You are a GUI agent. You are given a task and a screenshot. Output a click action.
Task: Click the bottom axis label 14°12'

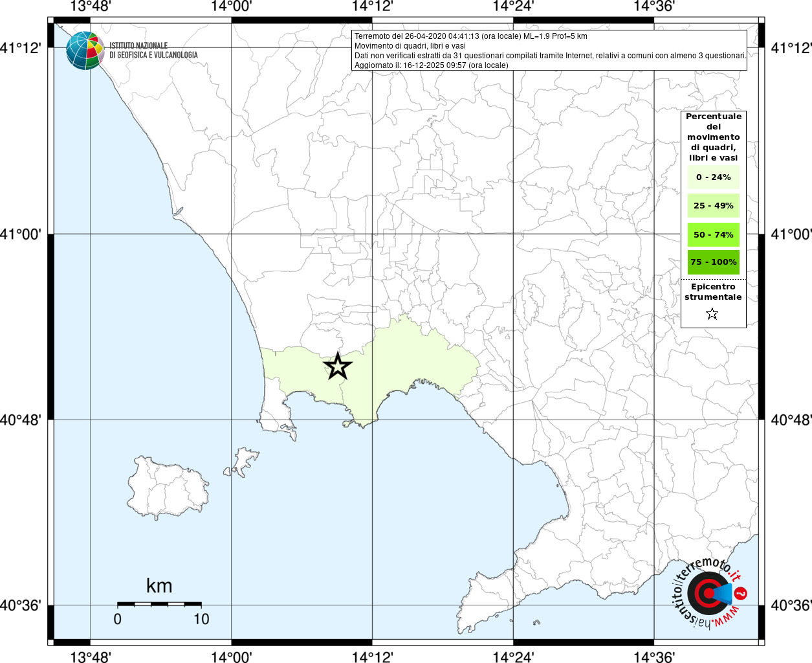pyautogui.click(x=372, y=657)
